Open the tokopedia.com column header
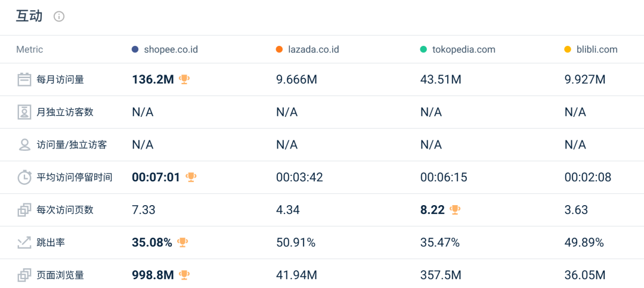This screenshot has width=644, height=288. pos(464,49)
